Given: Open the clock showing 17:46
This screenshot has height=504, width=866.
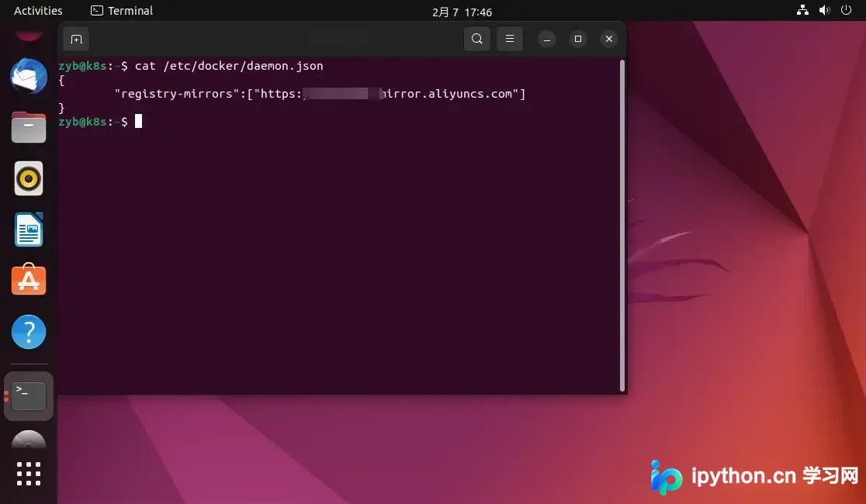Looking at the screenshot, I should tap(462, 12).
